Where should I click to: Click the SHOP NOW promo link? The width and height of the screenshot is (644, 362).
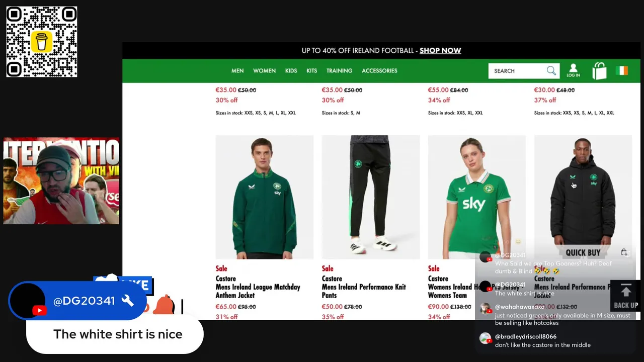pyautogui.click(x=440, y=50)
